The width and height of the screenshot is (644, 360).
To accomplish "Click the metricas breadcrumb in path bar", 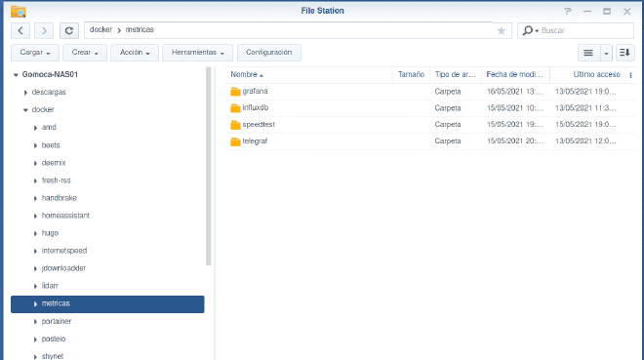I will coord(140,29).
